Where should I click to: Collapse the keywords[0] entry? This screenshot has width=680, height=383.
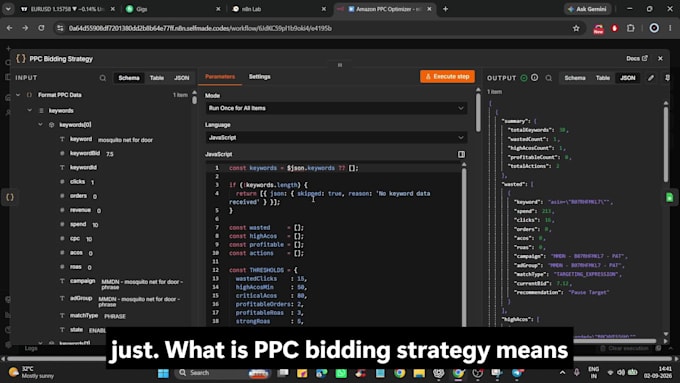click(40, 124)
